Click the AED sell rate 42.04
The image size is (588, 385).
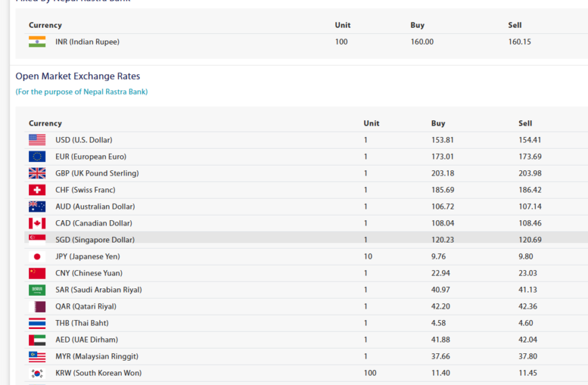tap(528, 340)
